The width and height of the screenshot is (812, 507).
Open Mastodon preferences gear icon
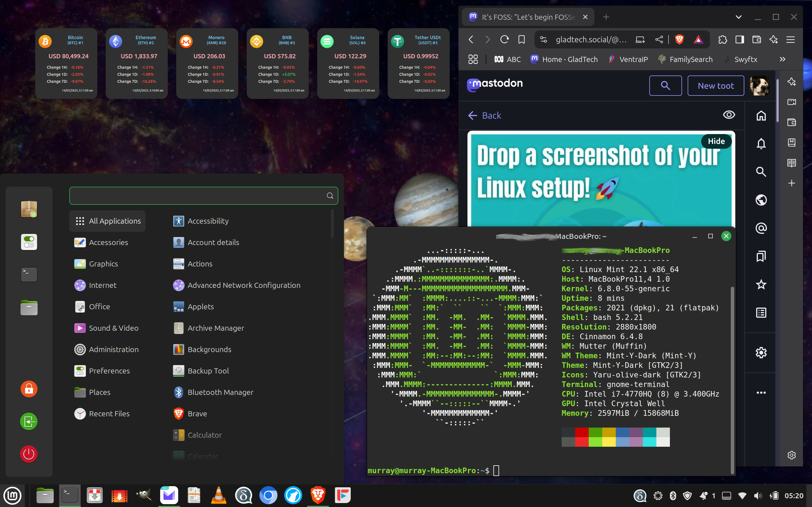[x=761, y=352]
